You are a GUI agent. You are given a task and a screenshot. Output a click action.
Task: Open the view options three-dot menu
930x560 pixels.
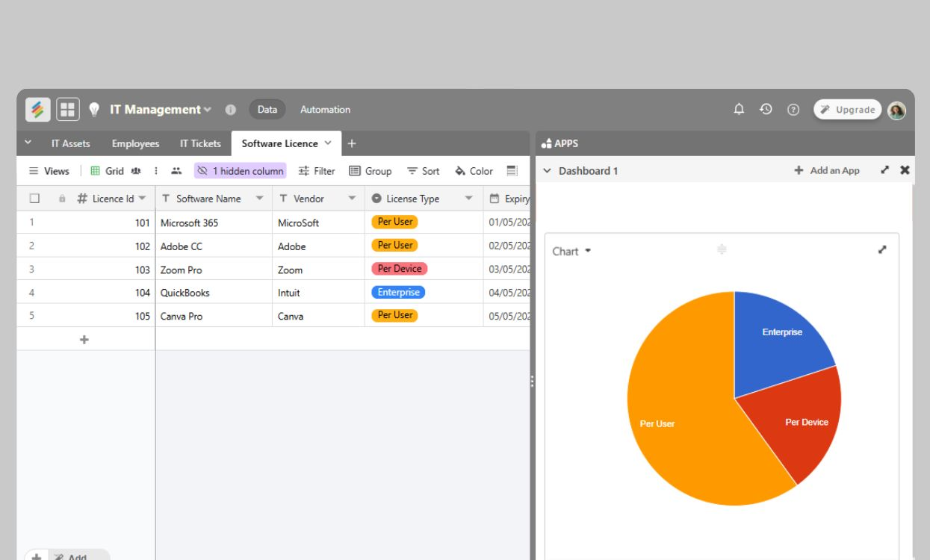click(x=156, y=171)
